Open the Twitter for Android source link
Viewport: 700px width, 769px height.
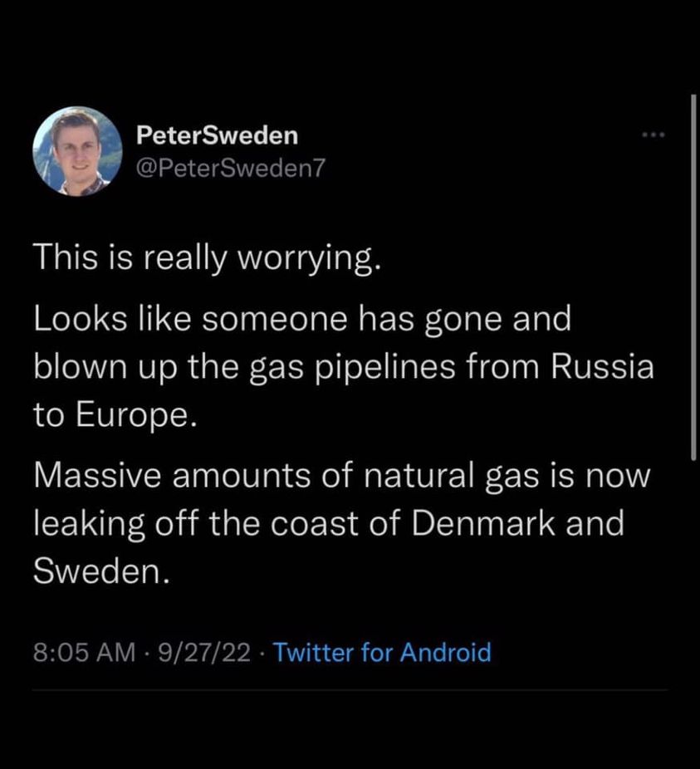[382, 652]
